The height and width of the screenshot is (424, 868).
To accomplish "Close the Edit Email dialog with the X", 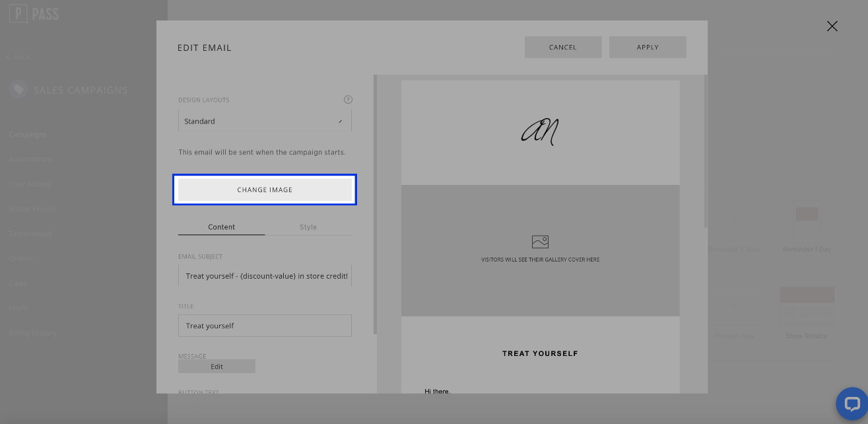I will 832,26.
